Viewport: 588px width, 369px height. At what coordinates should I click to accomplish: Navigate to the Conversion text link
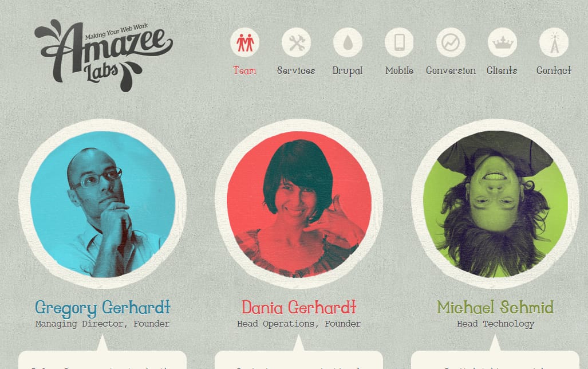coord(451,70)
